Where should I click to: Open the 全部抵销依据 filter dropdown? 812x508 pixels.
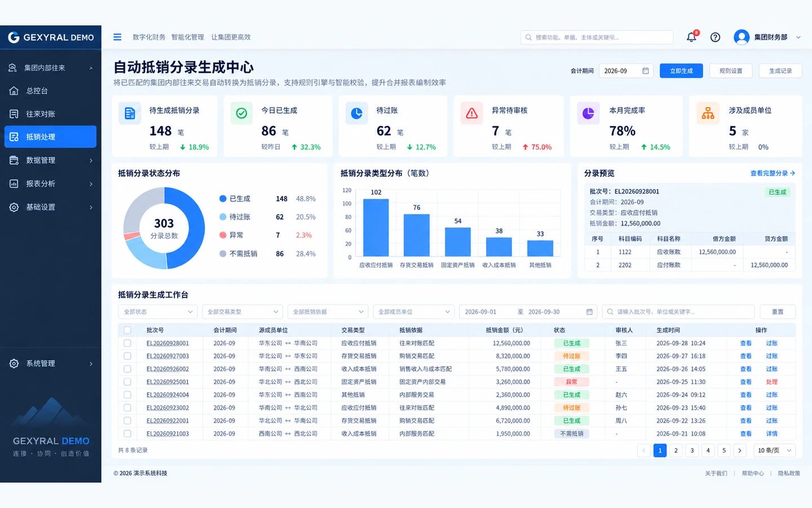point(328,312)
